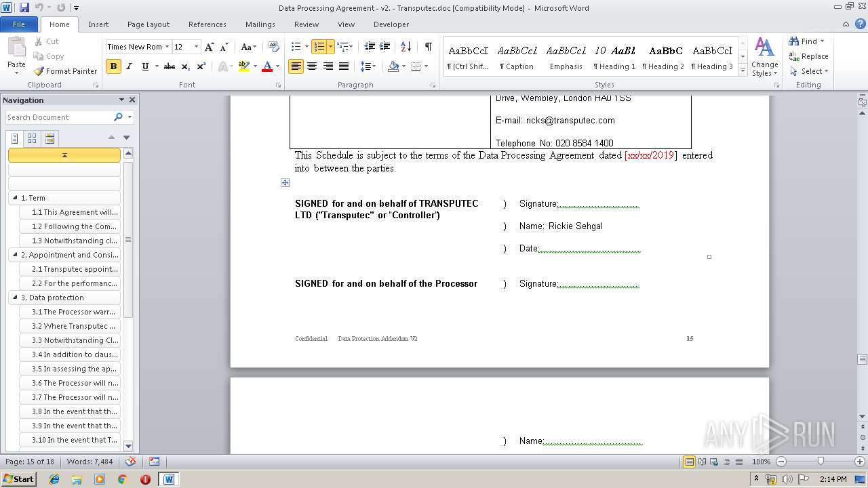The width and height of the screenshot is (868, 488).
Task: Open the font size dropdown
Action: pos(197,47)
